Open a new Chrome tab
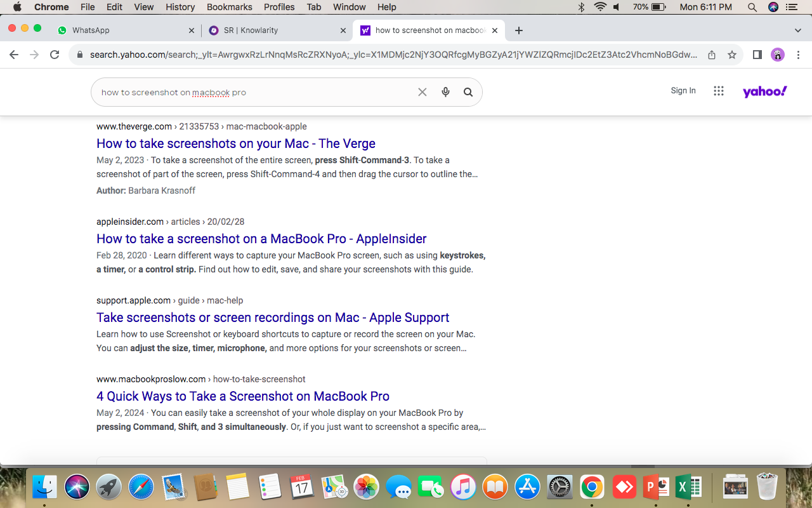Screen dimensions: 812x508 tap(519, 30)
